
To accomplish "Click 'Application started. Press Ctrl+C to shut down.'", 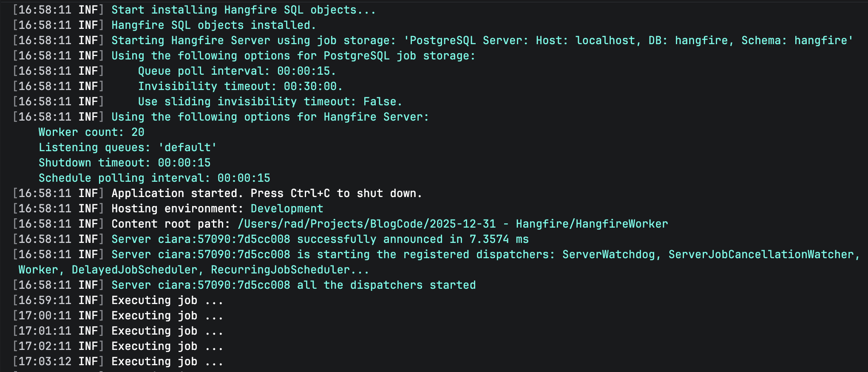I will (x=267, y=193).
